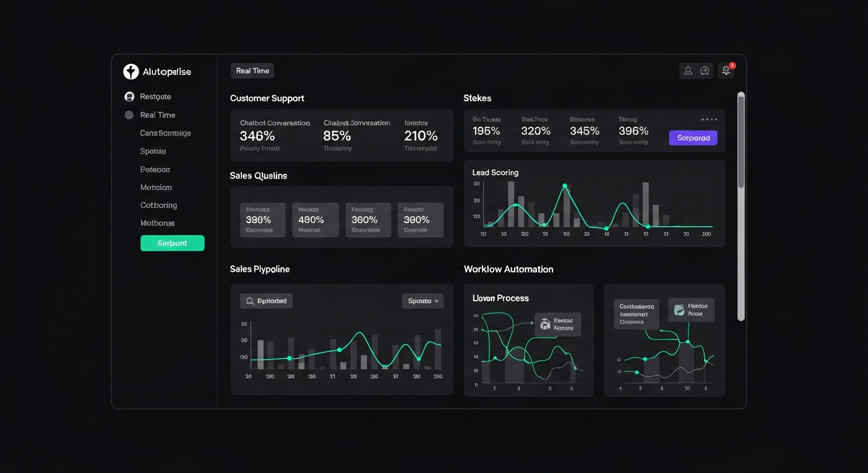This screenshot has height=473, width=868.
Task: Click the 346% Chatbot Conversation value
Action: (257, 135)
